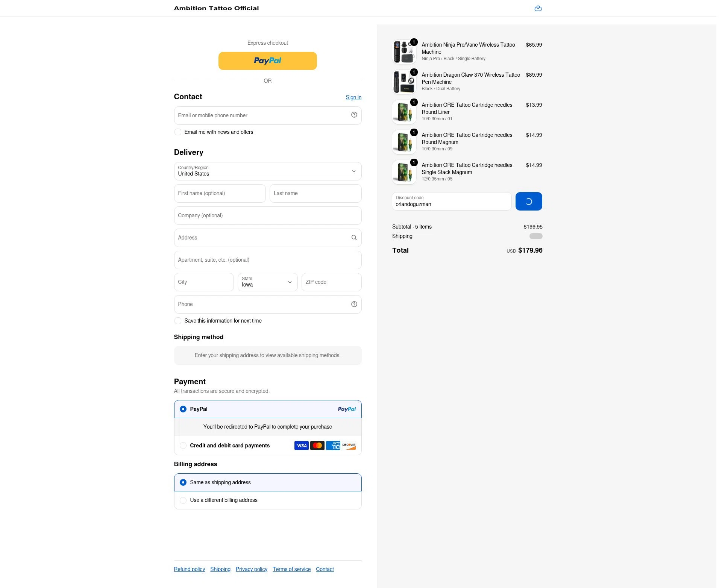Screen dimensions: 722x588
Task: Click the Sign in link
Action: tap(353, 97)
